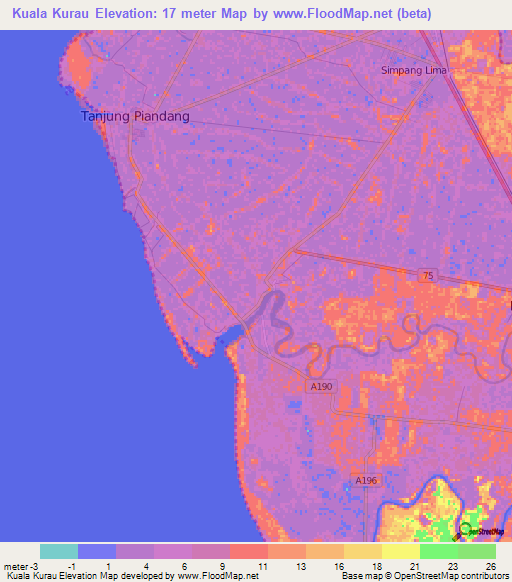The image size is (512, 582).
Task: Click the '26' legend value
Action: [x=491, y=567]
